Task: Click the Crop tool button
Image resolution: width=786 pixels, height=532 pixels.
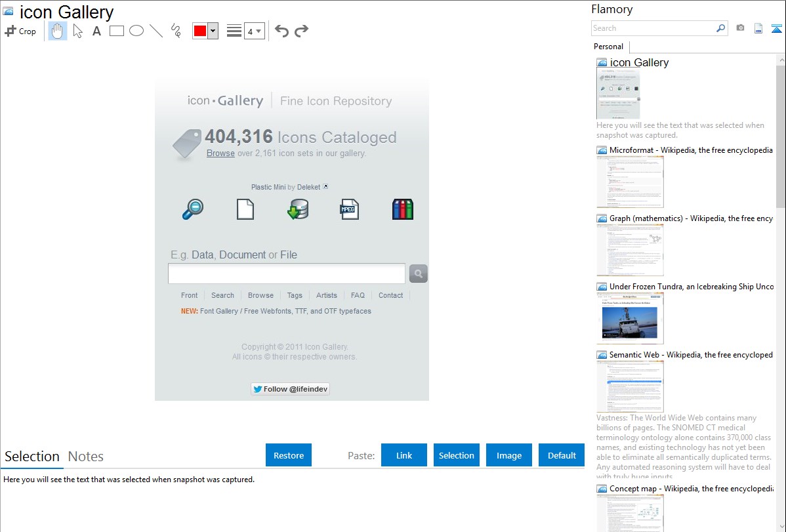Action: [20, 31]
